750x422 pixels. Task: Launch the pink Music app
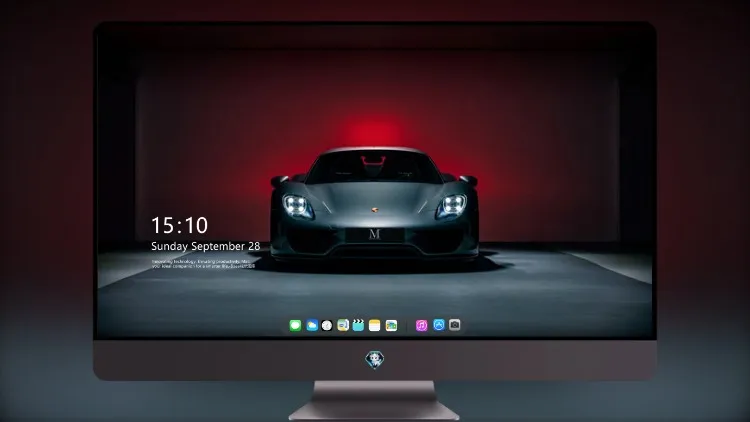(x=421, y=325)
